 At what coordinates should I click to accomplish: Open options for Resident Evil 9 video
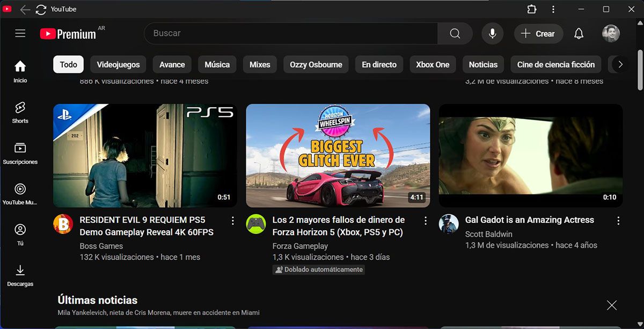[232, 221]
